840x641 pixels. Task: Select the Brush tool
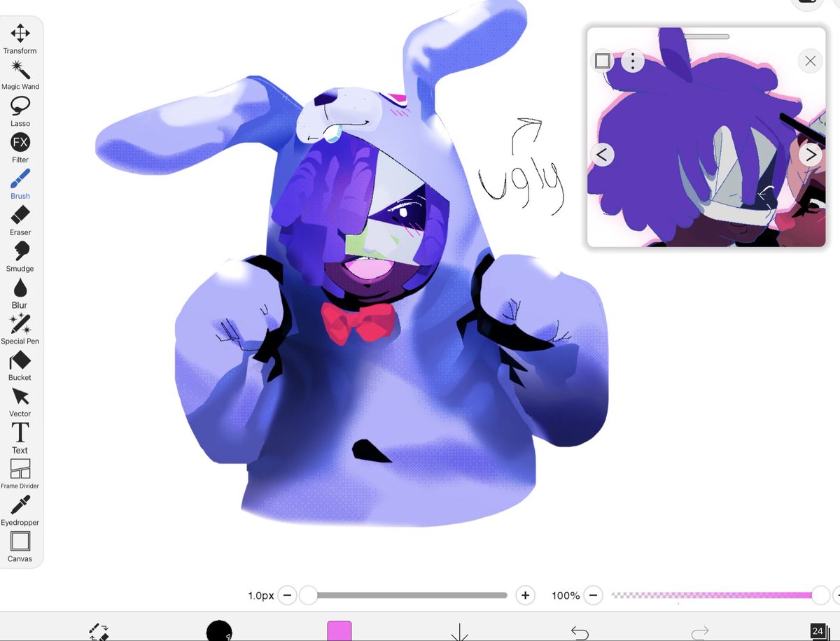click(x=20, y=185)
